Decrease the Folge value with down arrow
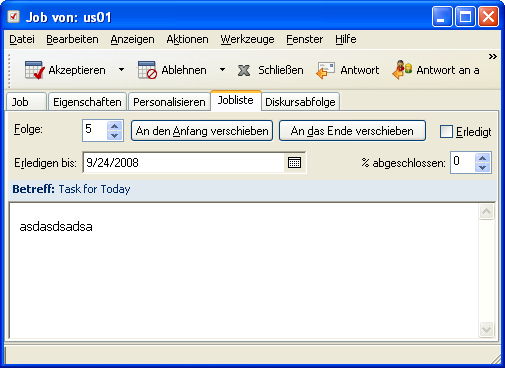This screenshot has width=505, height=368. click(x=114, y=135)
